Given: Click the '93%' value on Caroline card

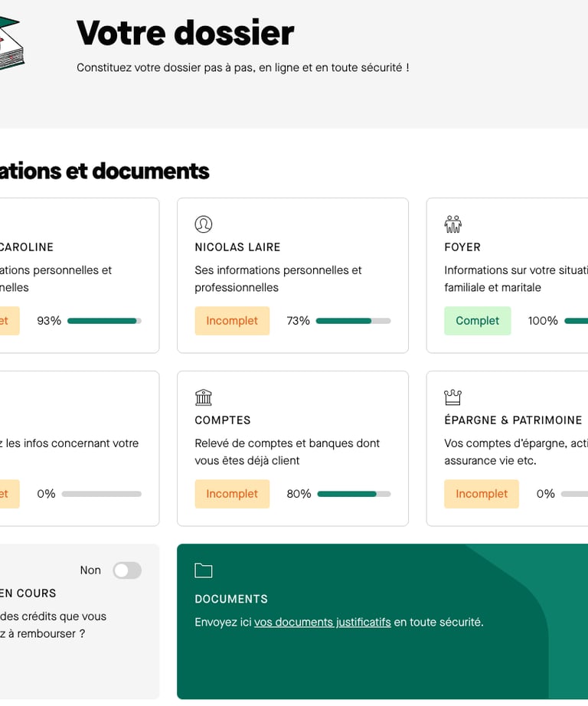Looking at the screenshot, I should 49,321.
